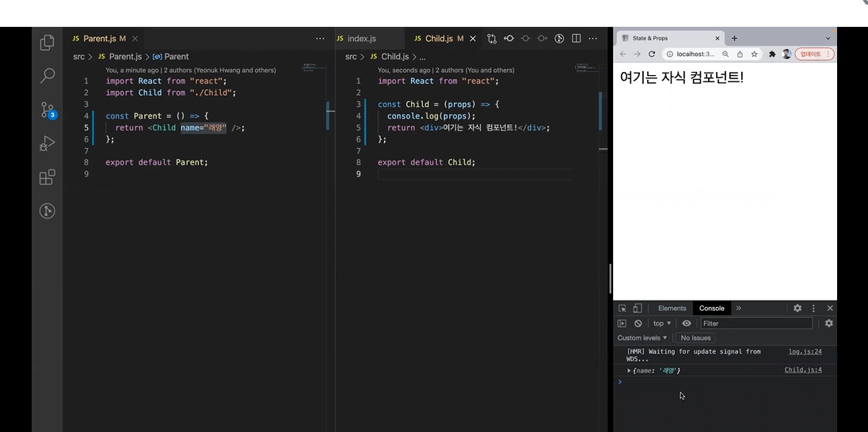The height and width of the screenshot is (432, 868).
Task: Open the top JavaScript context dropdown
Action: 662,323
